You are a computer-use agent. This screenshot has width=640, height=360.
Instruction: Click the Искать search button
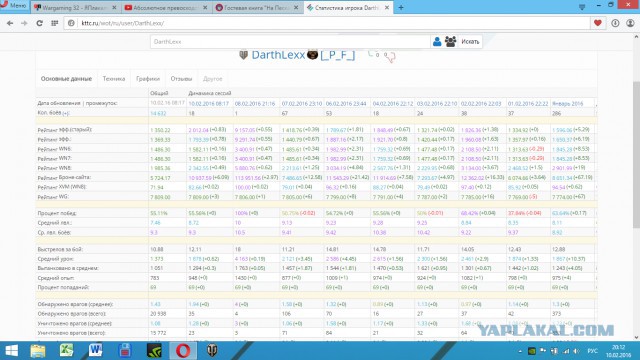coord(470,42)
